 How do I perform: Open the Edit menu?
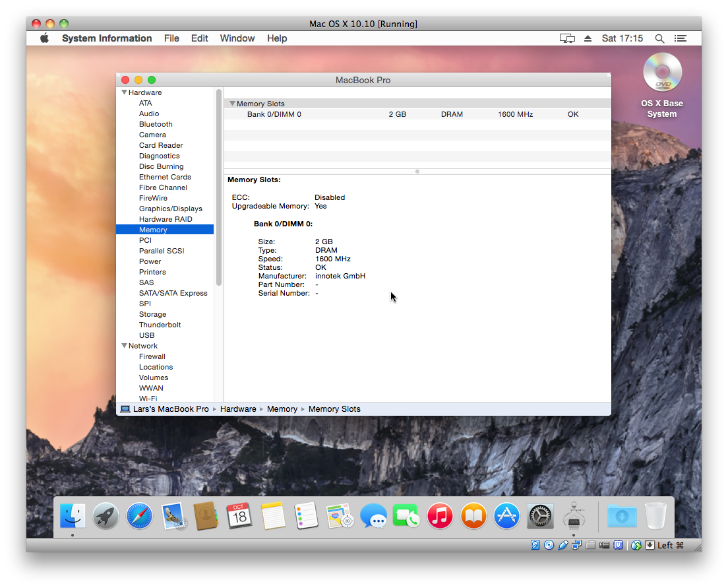[x=199, y=38]
